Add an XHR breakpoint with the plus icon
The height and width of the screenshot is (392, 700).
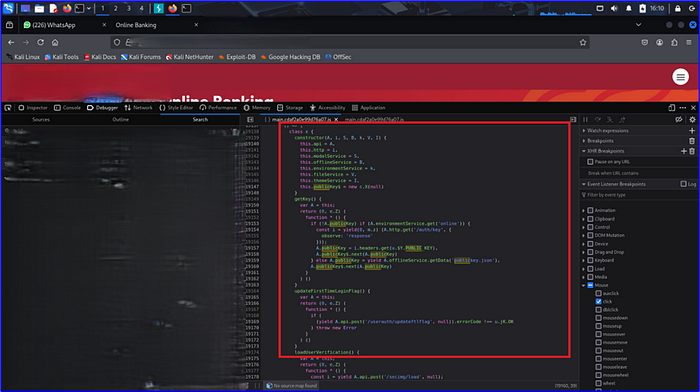click(x=683, y=151)
